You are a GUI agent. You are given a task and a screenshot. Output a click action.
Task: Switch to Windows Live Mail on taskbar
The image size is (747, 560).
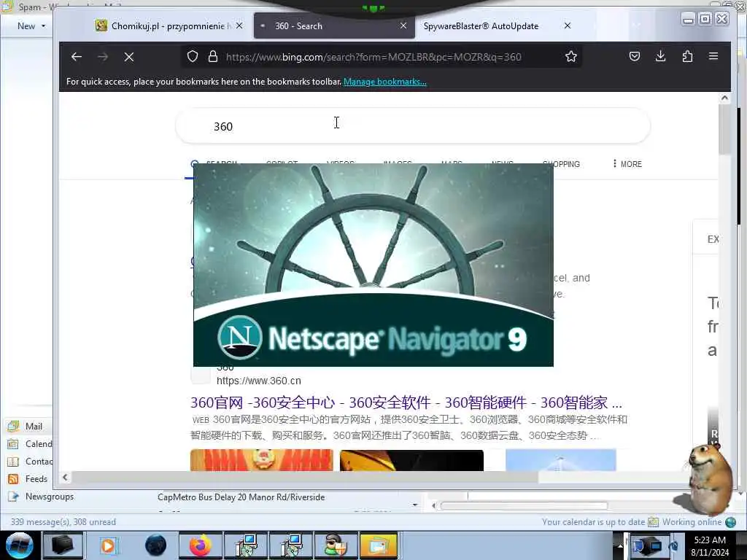coord(379,545)
